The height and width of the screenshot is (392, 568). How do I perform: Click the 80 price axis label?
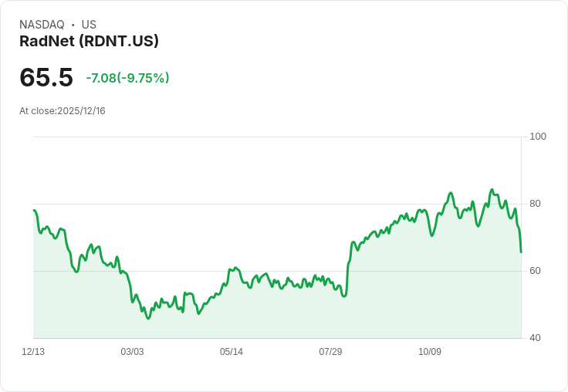point(535,204)
